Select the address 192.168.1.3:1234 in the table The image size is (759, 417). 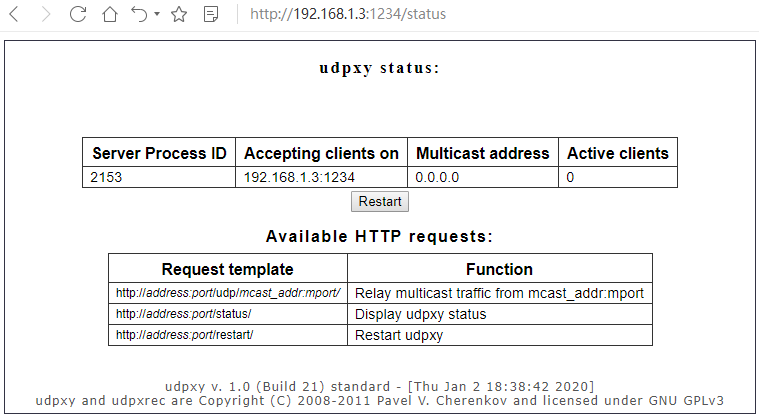tap(299, 177)
